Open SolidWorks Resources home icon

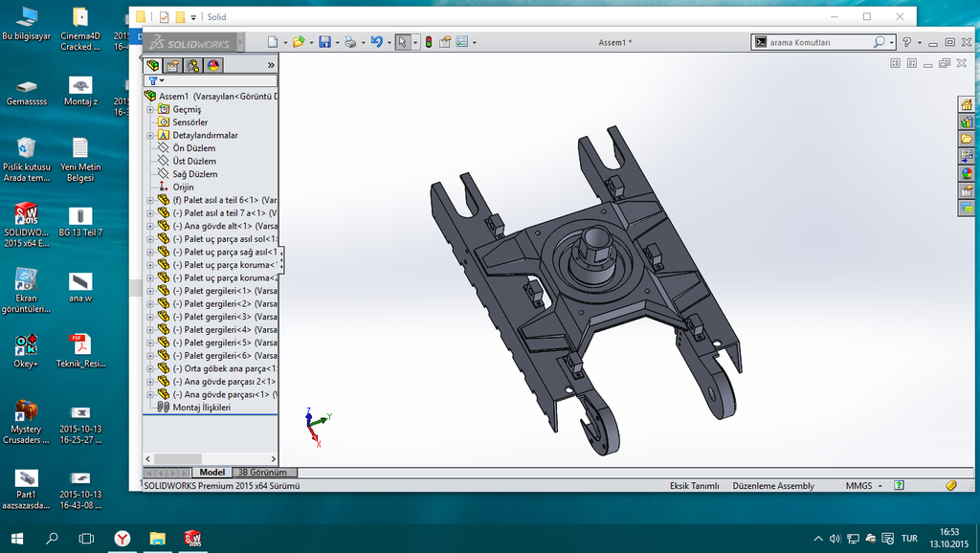tap(967, 104)
